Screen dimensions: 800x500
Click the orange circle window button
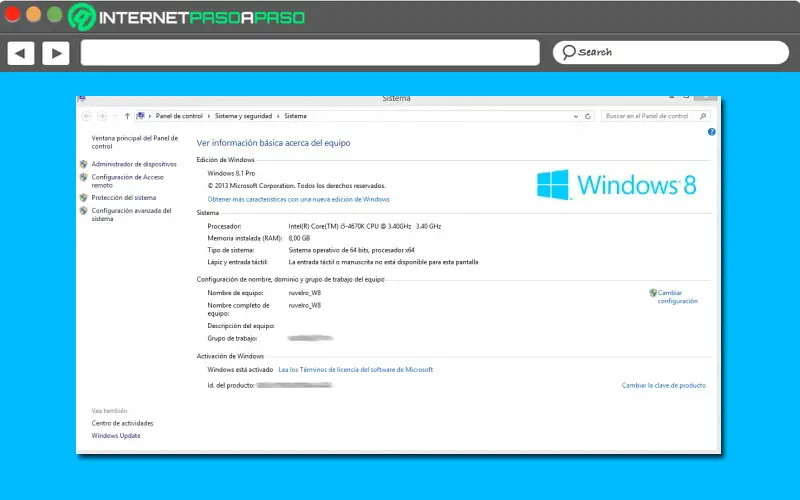[34, 14]
